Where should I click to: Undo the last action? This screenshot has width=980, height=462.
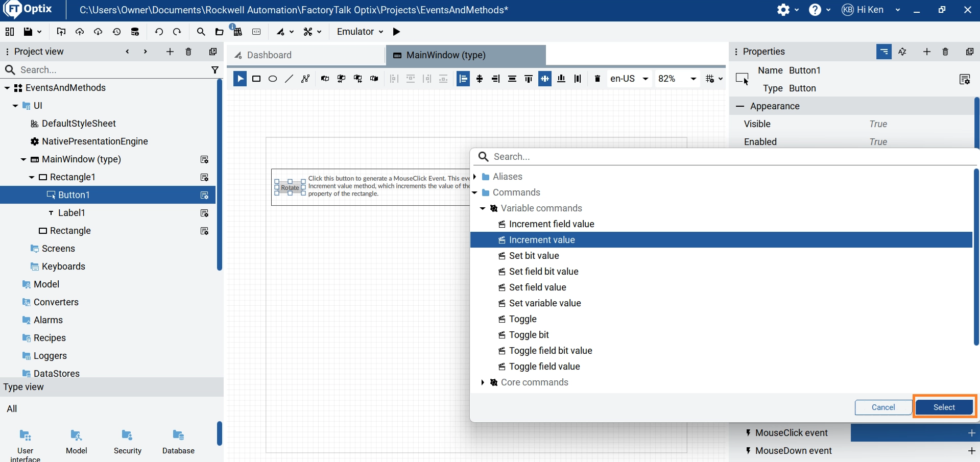click(159, 32)
